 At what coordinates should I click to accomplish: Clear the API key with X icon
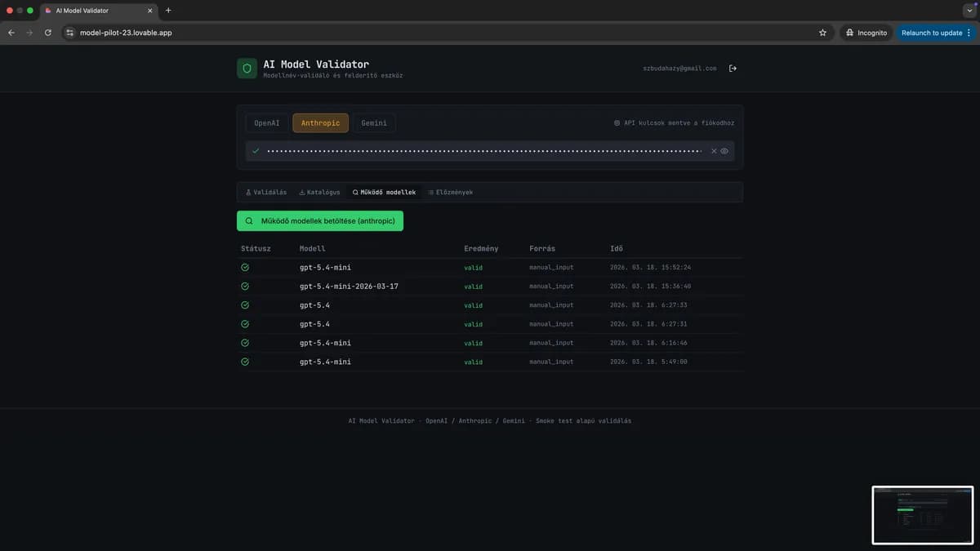click(714, 151)
